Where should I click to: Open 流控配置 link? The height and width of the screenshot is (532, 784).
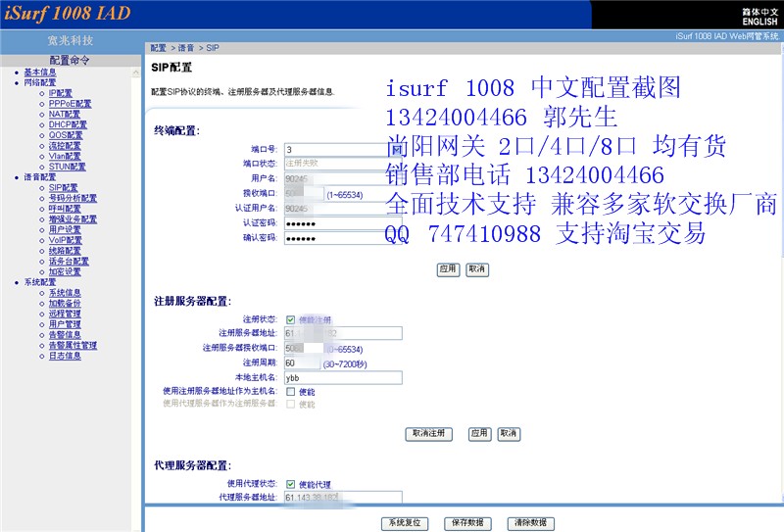click(65, 146)
